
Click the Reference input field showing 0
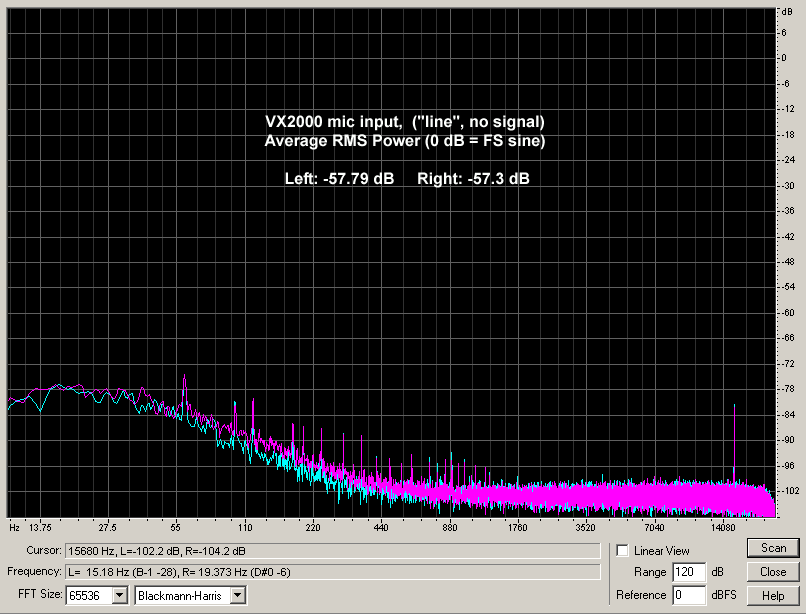pyautogui.click(x=689, y=595)
